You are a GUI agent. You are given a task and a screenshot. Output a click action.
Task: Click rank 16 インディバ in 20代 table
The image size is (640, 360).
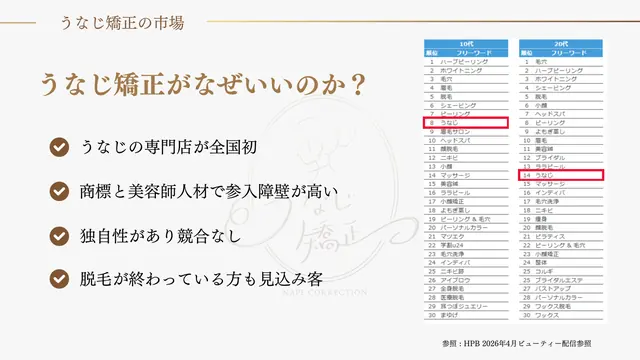(x=561, y=193)
